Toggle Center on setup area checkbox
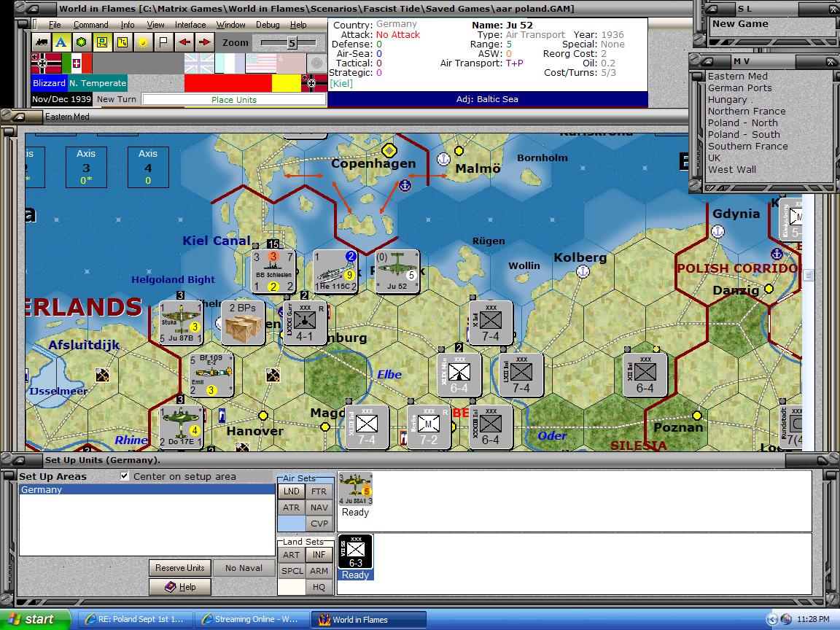Viewport: 840px width, 630px height. 125,475
